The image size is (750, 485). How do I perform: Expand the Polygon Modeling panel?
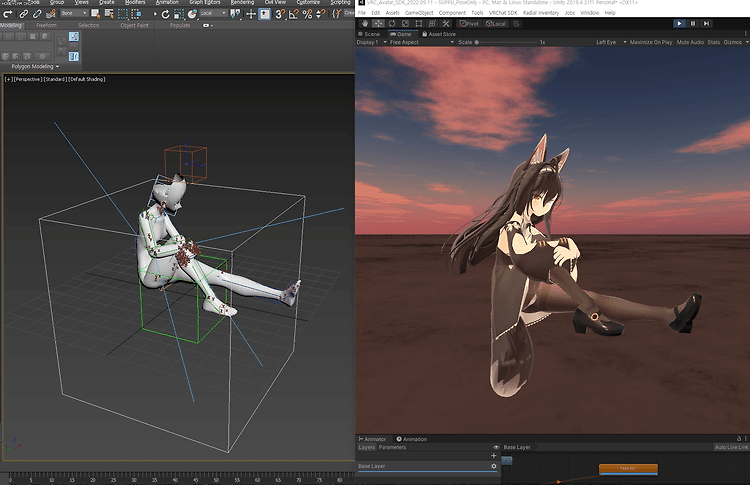pyautogui.click(x=35, y=66)
